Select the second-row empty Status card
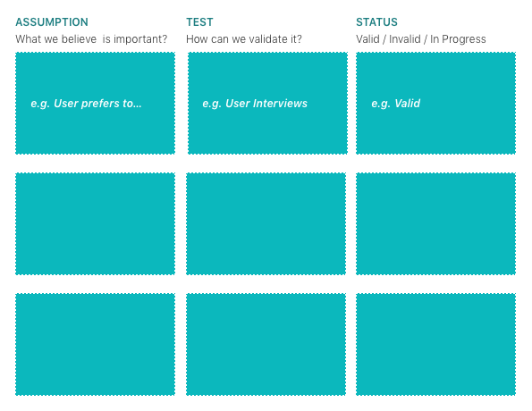The width and height of the screenshot is (532, 411). click(x=436, y=223)
